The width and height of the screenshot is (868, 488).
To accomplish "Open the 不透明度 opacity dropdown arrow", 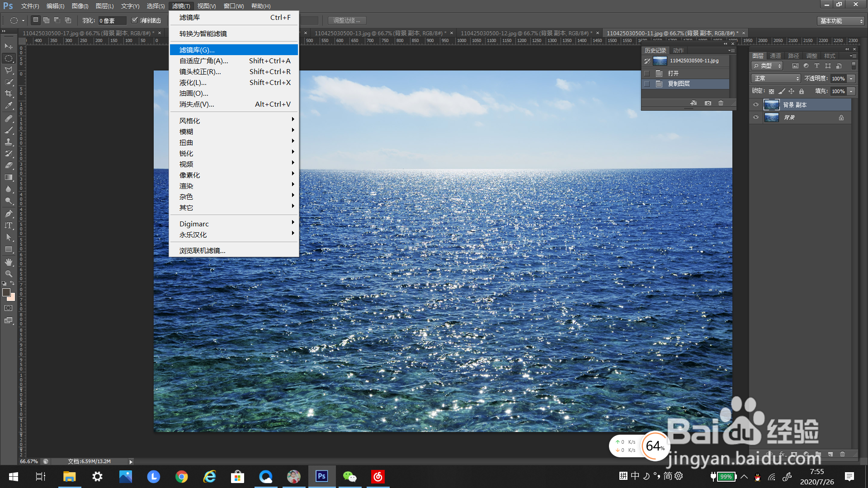I will tap(851, 79).
